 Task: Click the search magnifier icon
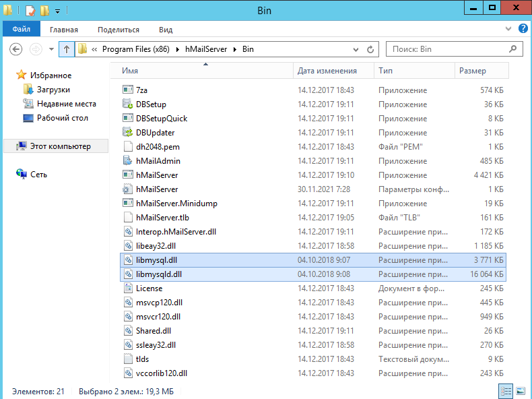click(512, 49)
